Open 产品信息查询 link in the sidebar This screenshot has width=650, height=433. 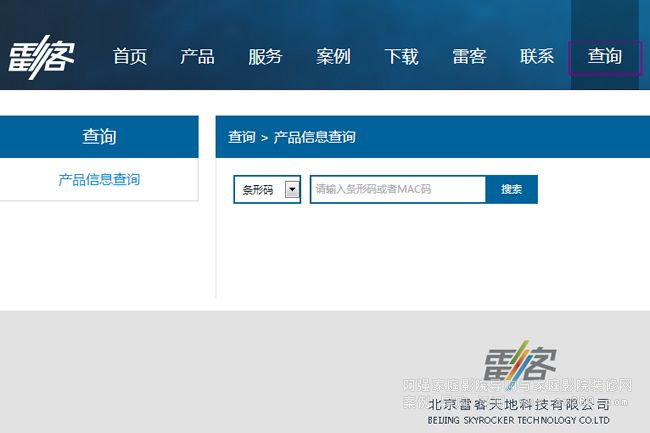99,180
